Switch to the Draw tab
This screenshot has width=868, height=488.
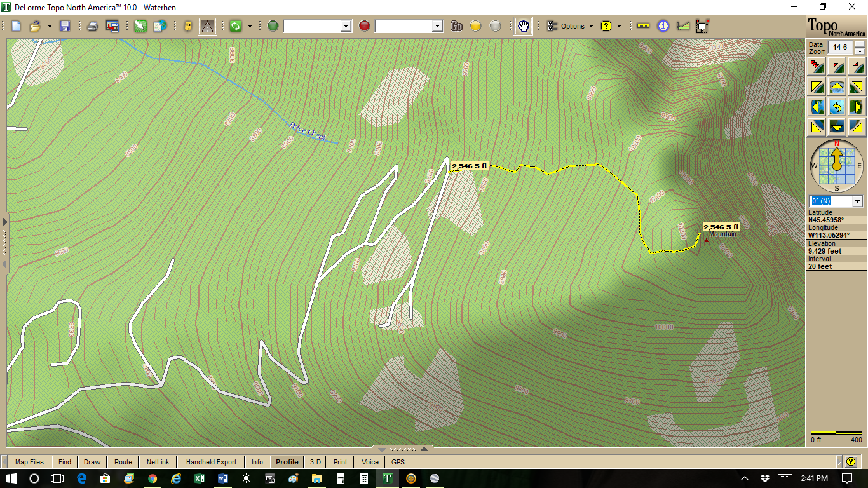[92, 462]
